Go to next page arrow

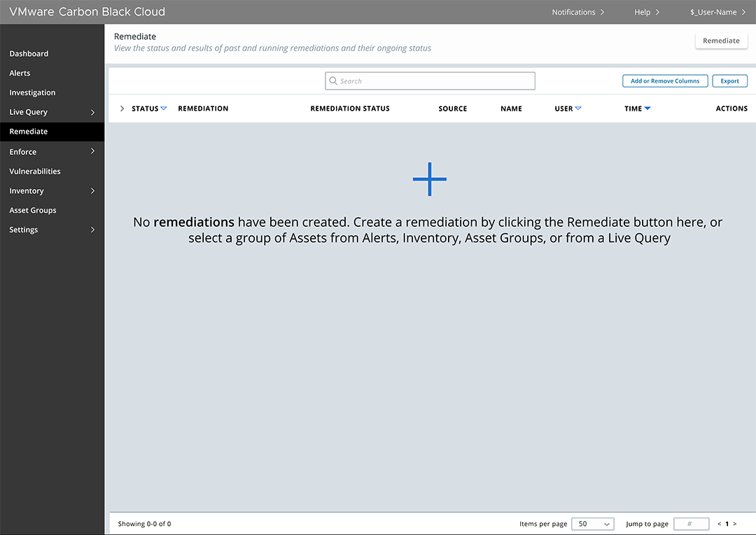pos(735,524)
